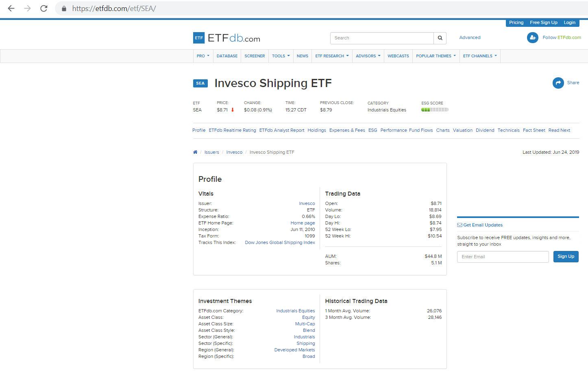Image resolution: width=588 pixels, height=375 pixels.
Task: Click the SEA ticker badge
Action: [200, 83]
